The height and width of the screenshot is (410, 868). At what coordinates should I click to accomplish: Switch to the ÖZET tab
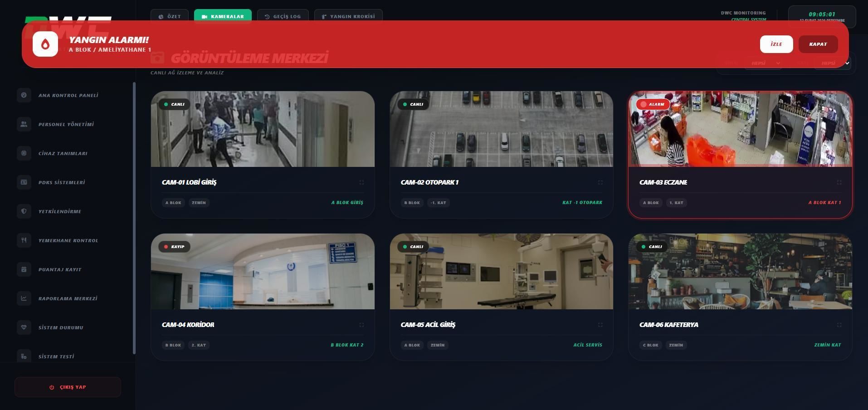(x=170, y=16)
